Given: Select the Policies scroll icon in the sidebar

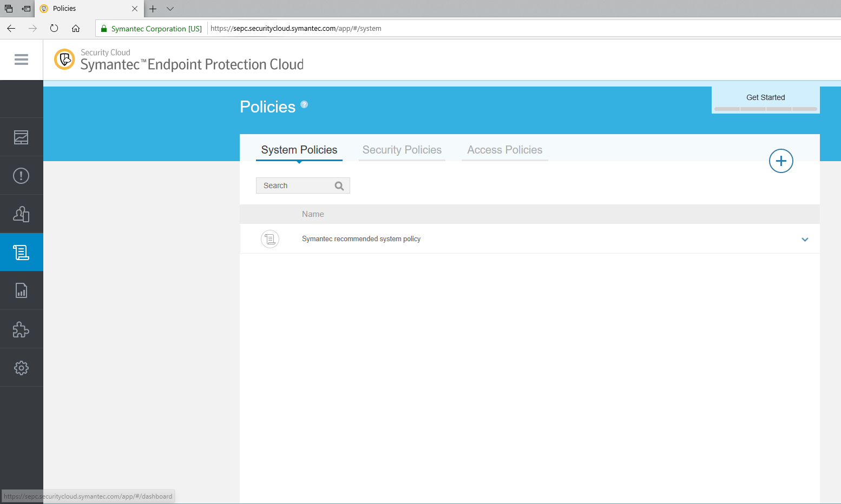Looking at the screenshot, I should [x=21, y=253].
